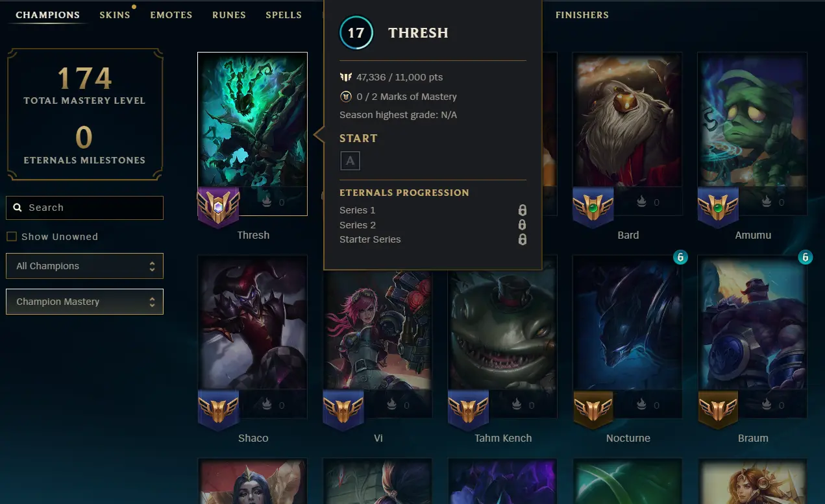Click Amumu's mastery crest badge
This screenshot has width=825, height=504.
[x=718, y=206]
